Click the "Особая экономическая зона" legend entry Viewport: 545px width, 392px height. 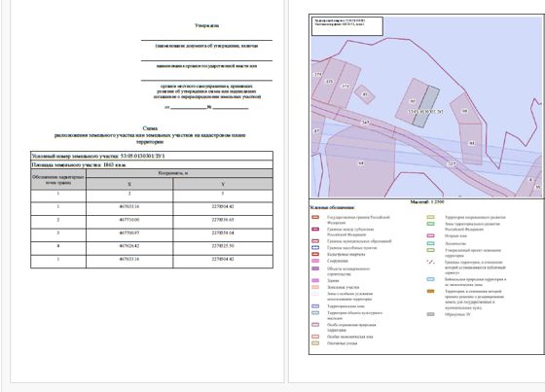[x=349, y=337]
